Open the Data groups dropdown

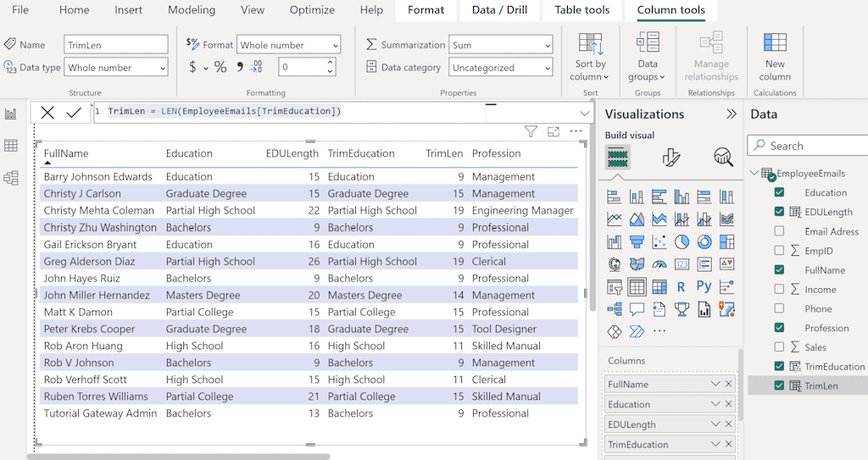pyautogui.click(x=647, y=57)
